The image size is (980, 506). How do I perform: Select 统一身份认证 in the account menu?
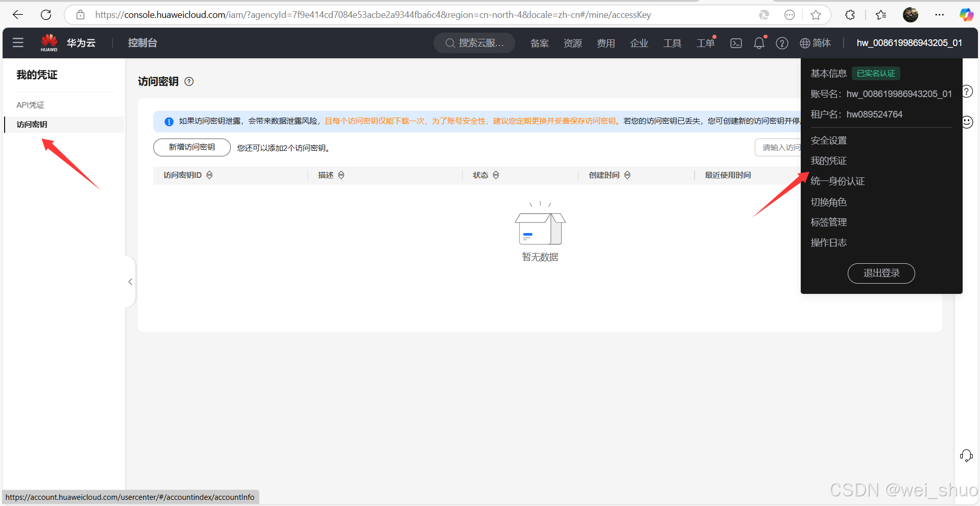837,181
